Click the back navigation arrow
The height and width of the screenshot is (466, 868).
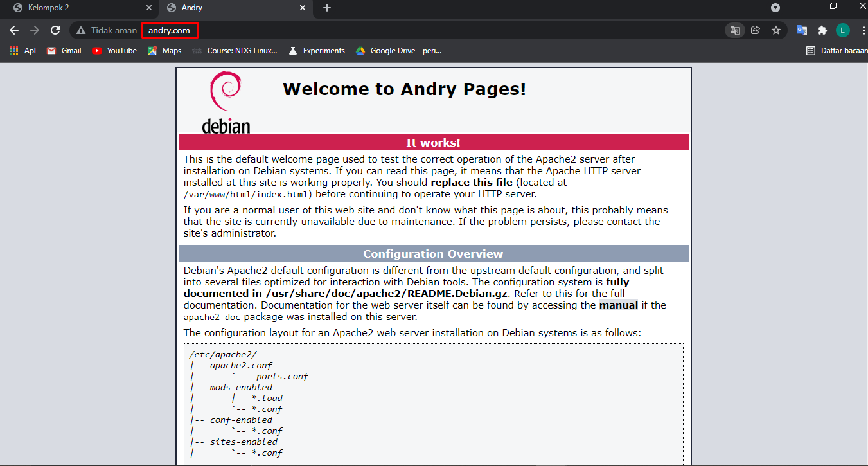click(x=14, y=30)
